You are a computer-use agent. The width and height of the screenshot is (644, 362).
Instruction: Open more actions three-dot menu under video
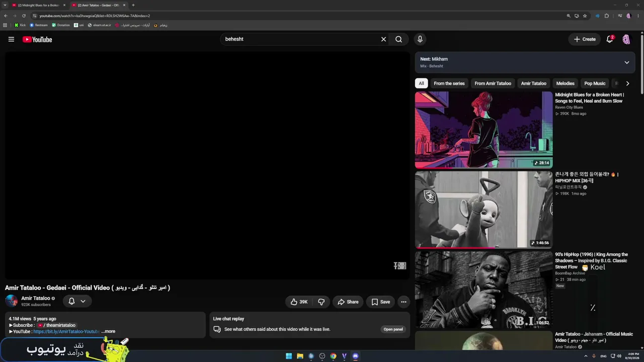coord(404,302)
